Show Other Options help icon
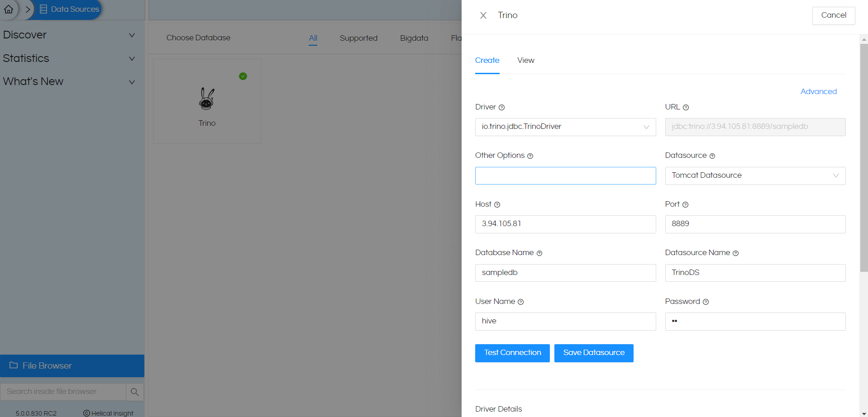Screen dimensions: 868x417 tap(530, 156)
